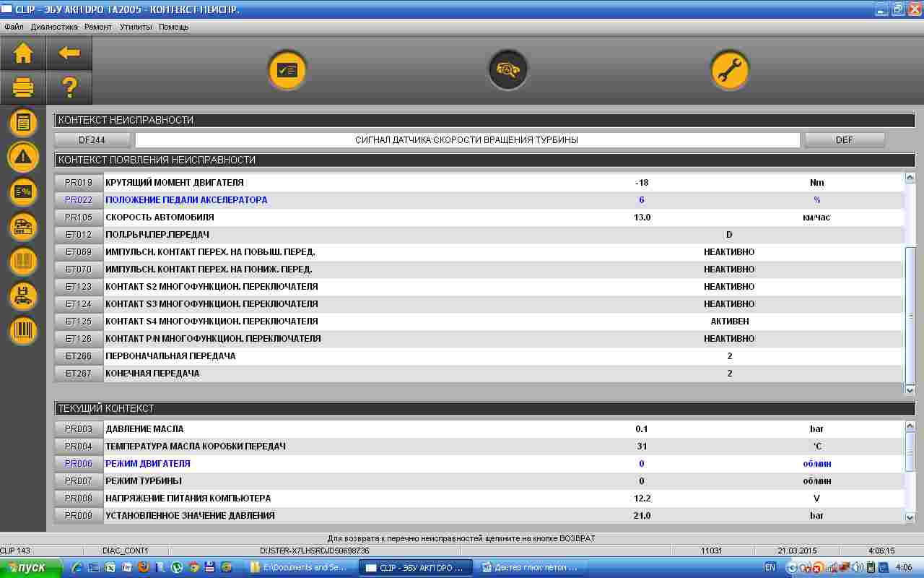Image resolution: width=924 pixels, height=578 pixels.
Task: Click the vehicle save floppy icon in sidebar
Action: [23, 296]
